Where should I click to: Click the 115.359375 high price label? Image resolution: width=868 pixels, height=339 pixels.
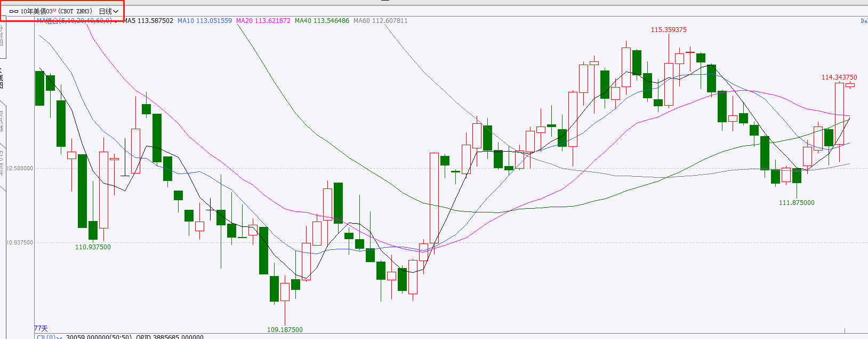669,30
